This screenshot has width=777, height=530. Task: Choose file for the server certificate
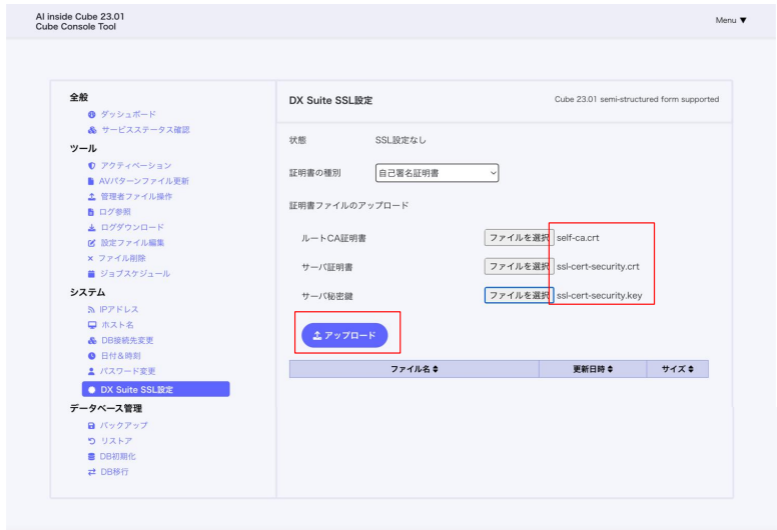tap(518, 267)
